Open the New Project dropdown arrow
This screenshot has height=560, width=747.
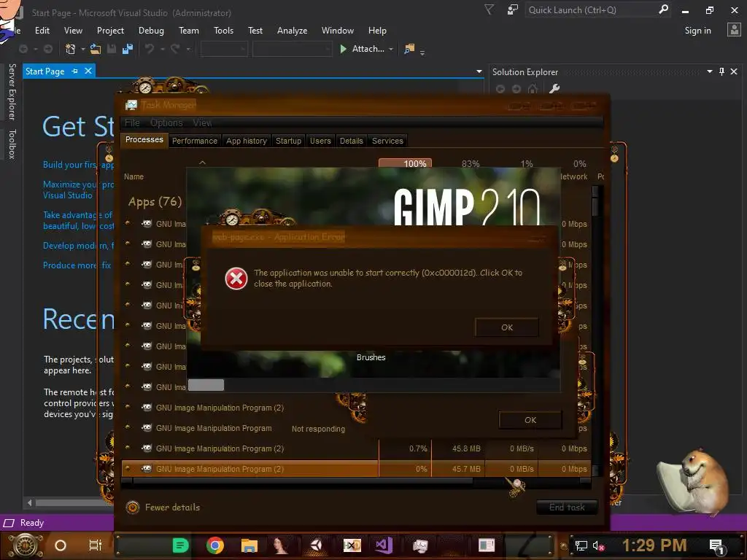point(83,49)
